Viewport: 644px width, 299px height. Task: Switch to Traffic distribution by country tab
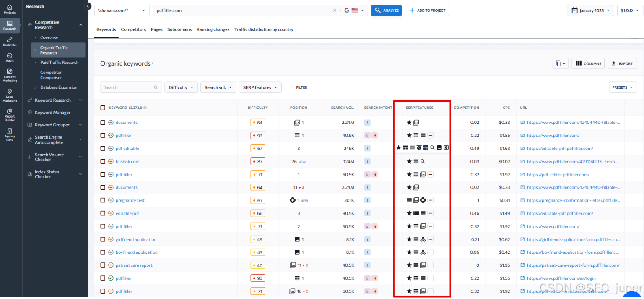pos(264,29)
